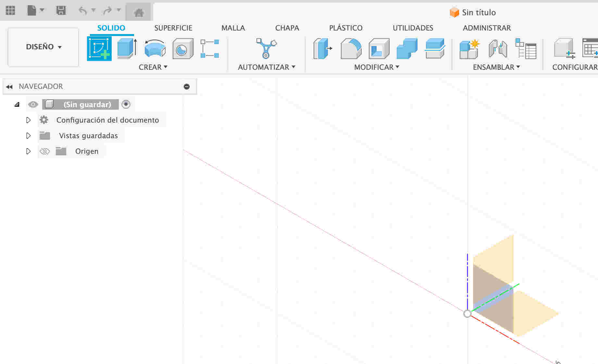Select the Fillet tool
The image size is (598, 364).
(351, 48)
